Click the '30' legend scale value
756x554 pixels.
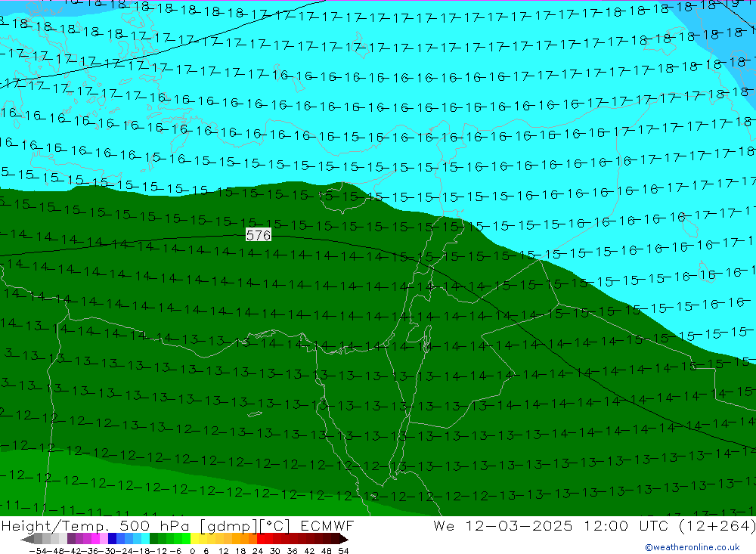(x=275, y=551)
